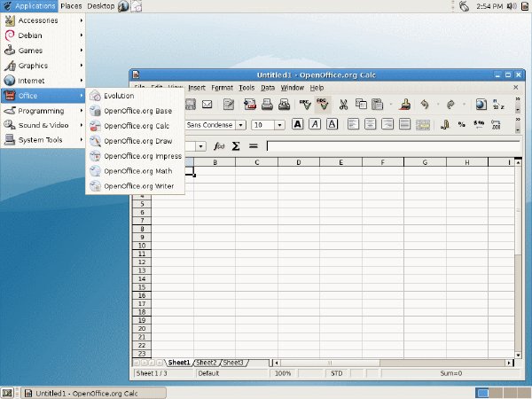
Task: Open the Desktop panel menu
Action: point(101,6)
